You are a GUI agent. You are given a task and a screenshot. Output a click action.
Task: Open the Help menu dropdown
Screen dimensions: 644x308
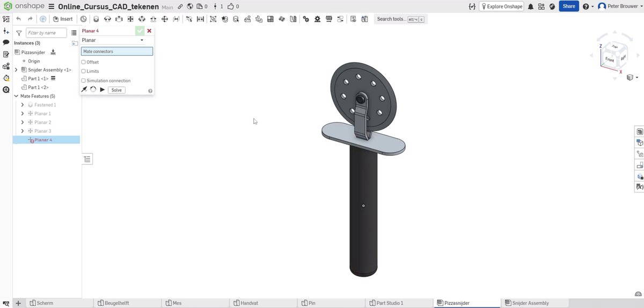point(588,6)
